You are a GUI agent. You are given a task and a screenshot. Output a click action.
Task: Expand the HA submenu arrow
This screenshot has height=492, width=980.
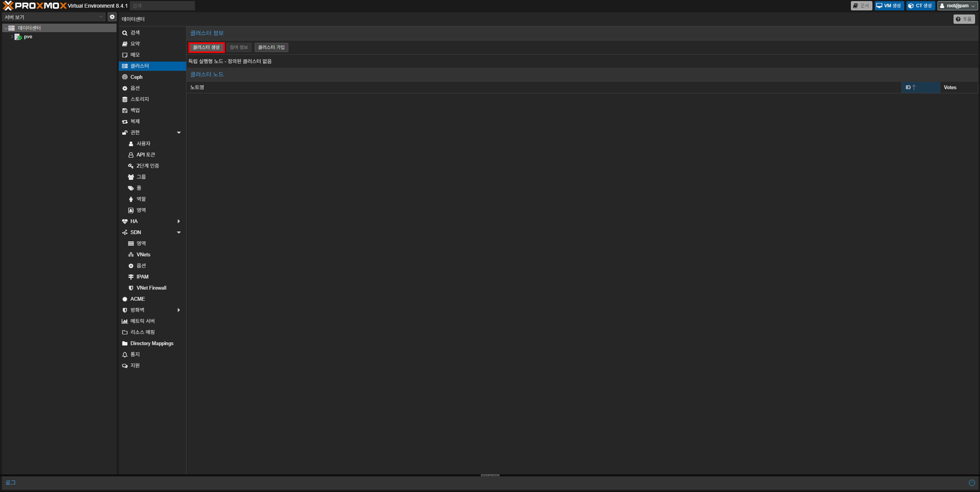pos(178,221)
